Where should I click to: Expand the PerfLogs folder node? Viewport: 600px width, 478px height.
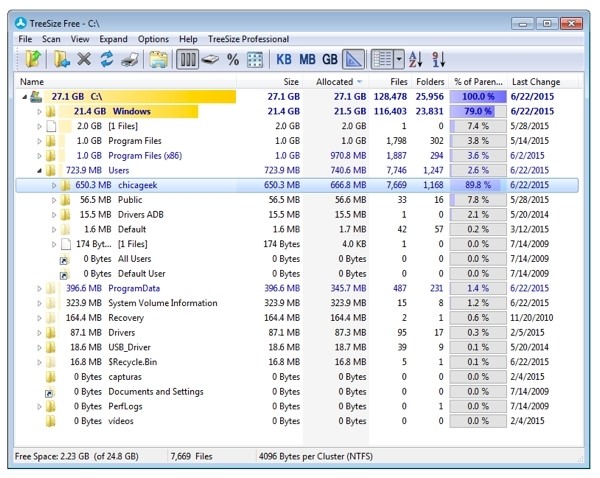39,407
